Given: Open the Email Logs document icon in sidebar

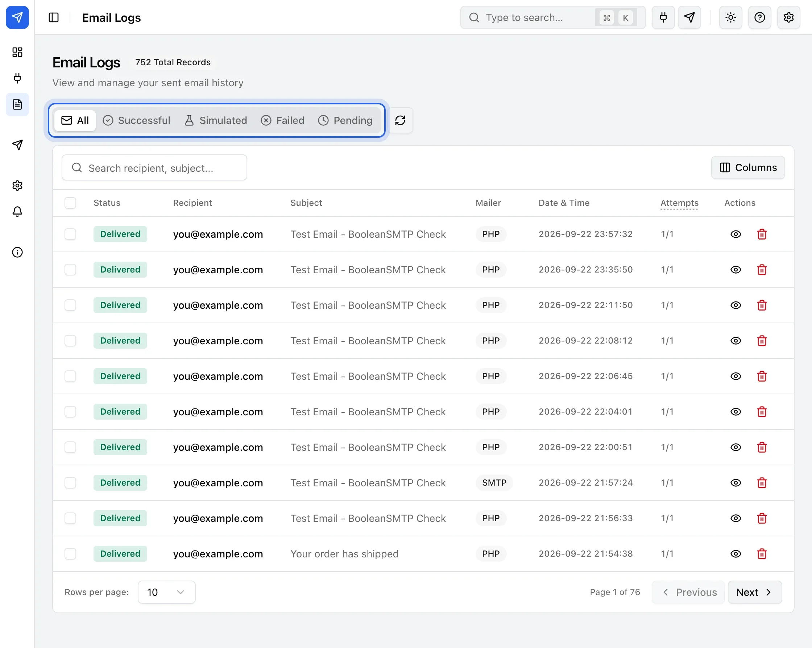Looking at the screenshot, I should 17,104.
